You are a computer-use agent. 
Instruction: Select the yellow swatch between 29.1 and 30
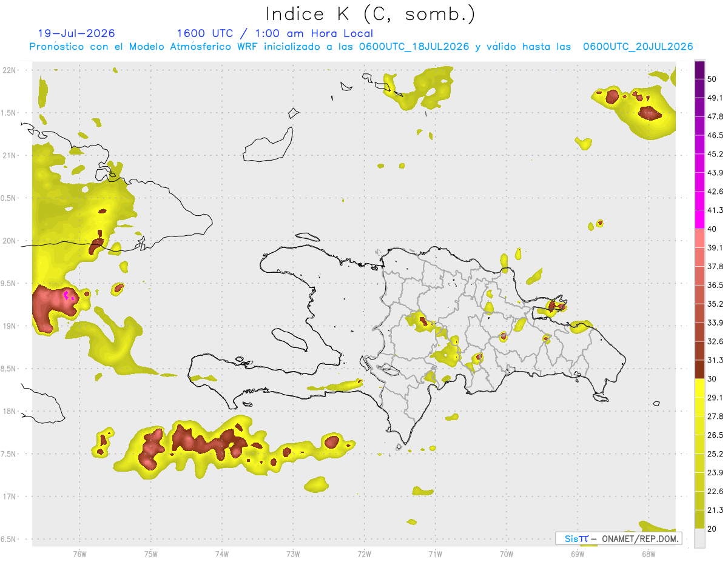coord(699,388)
